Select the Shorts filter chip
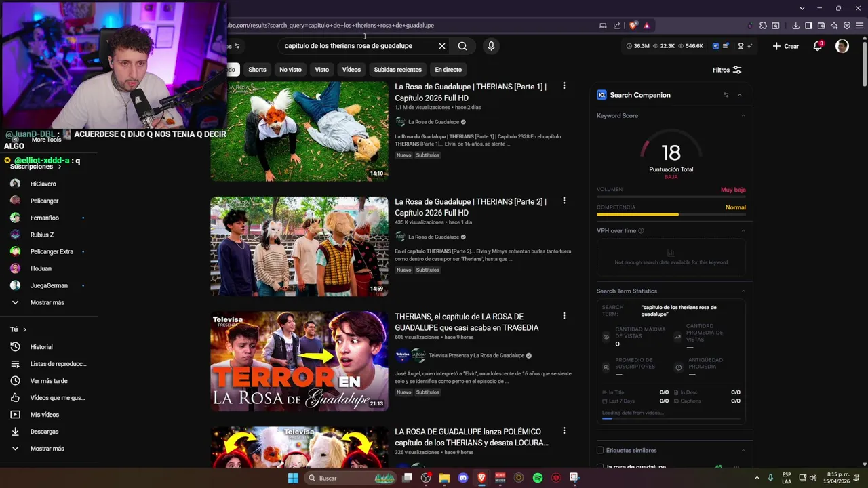Image resolution: width=868 pixels, height=488 pixels. pos(257,70)
